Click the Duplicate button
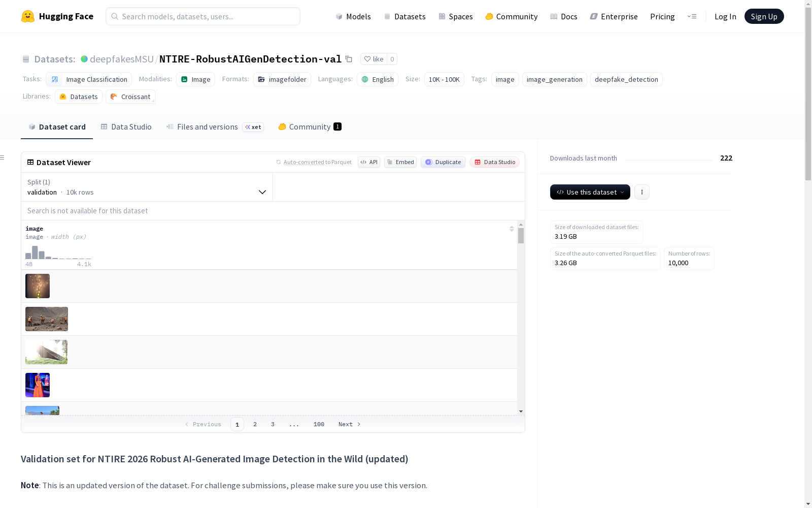The image size is (812, 508). pos(443,162)
